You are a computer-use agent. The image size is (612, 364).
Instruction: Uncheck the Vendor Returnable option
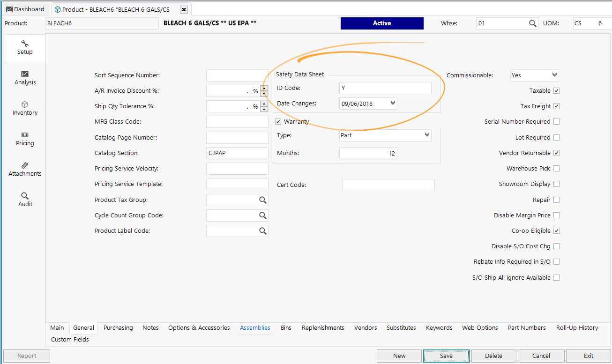(x=556, y=153)
